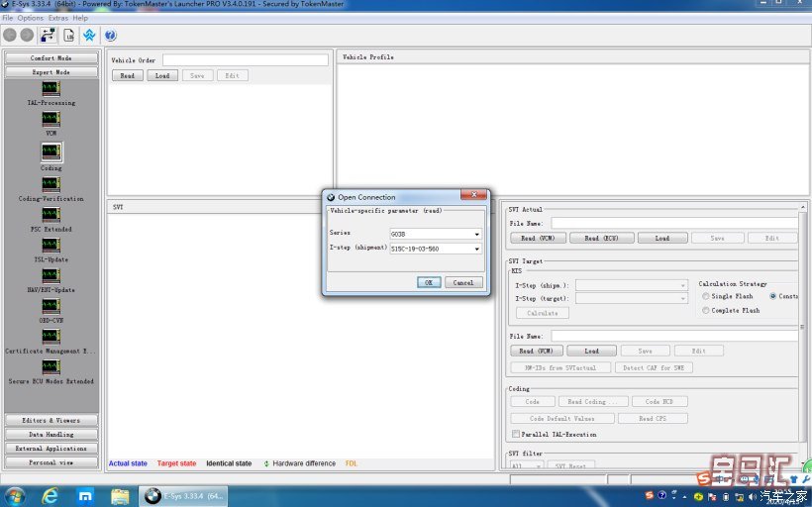Click Read (ECU) in SVT Actual

pos(601,238)
